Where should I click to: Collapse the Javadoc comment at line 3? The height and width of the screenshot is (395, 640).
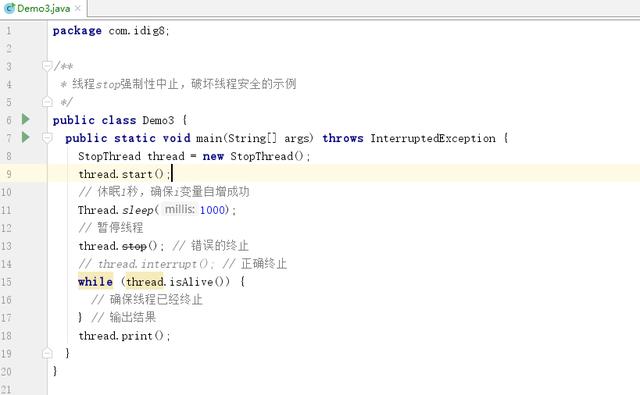point(47,66)
